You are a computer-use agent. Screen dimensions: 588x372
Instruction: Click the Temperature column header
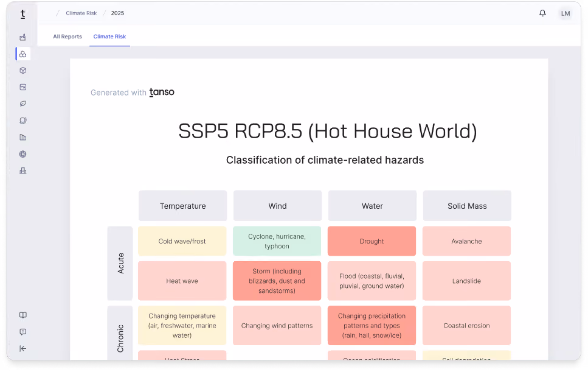[x=182, y=206]
